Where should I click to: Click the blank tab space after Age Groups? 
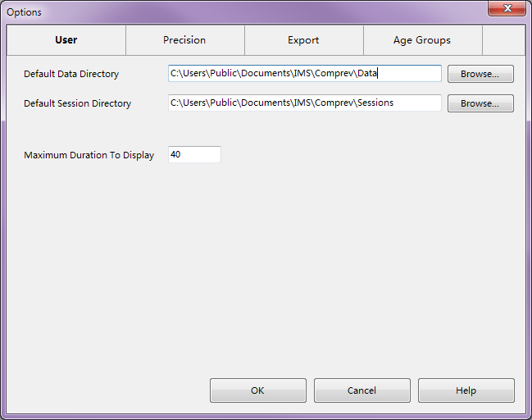point(503,39)
